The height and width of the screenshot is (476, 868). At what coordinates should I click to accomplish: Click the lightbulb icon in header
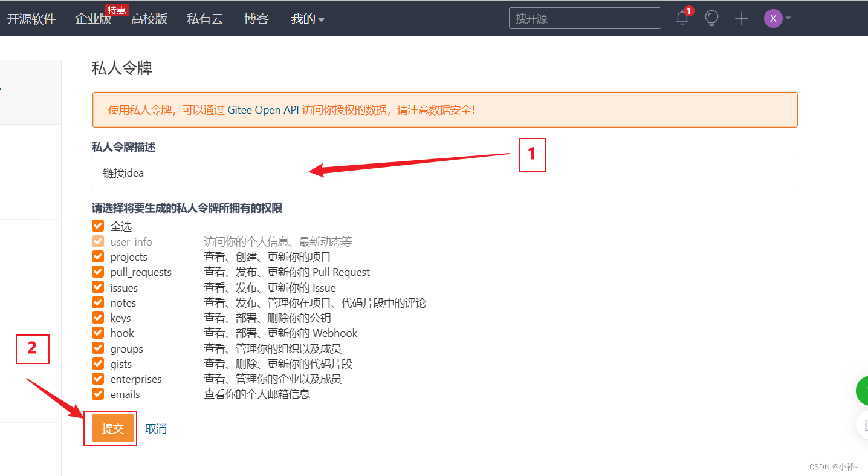(712, 18)
